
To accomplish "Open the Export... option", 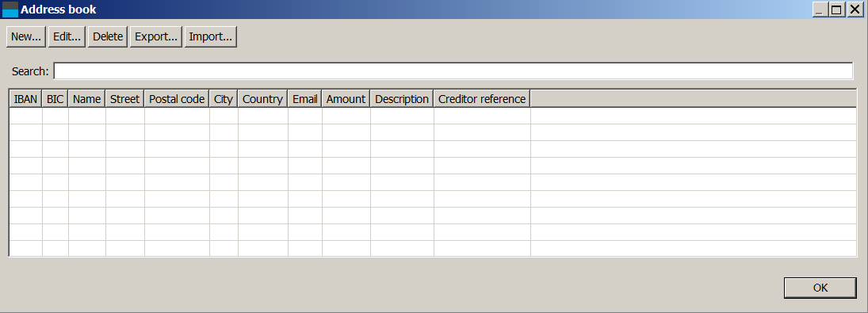I will pos(156,36).
